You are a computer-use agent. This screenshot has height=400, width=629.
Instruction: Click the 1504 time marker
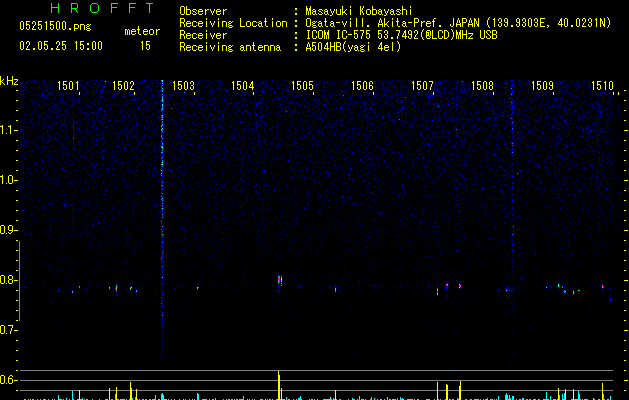click(243, 86)
